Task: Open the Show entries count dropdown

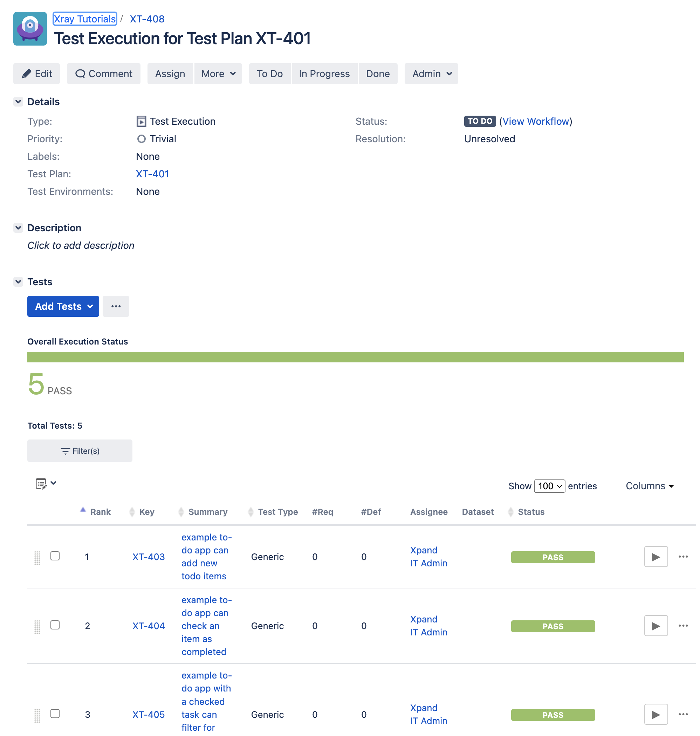Action: [x=549, y=486]
